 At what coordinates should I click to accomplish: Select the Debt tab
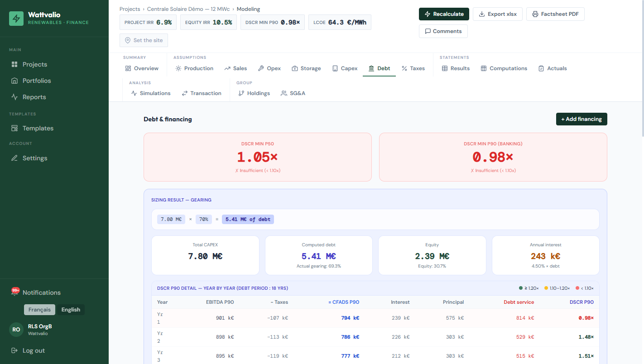tap(379, 68)
